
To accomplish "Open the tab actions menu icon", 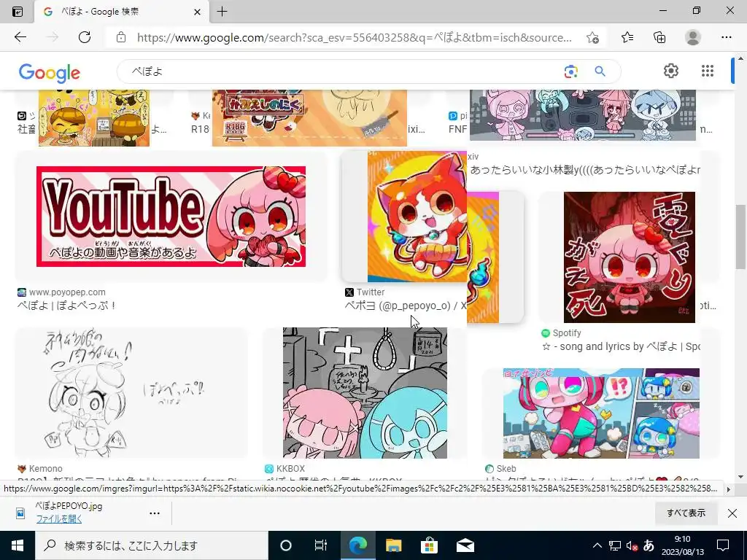I will click(x=17, y=12).
